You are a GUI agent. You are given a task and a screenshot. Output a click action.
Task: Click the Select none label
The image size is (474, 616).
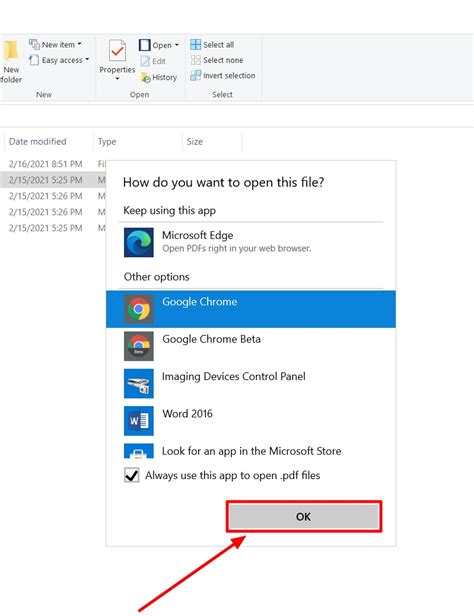223,60
